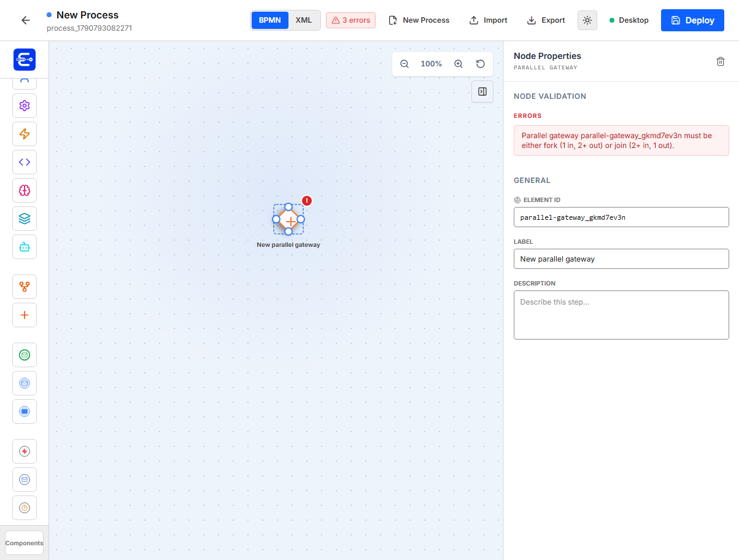Select the orange branching gateway tool
Image resolution: width=739 pixels, height=560 pixels.
tap(25, 287)
